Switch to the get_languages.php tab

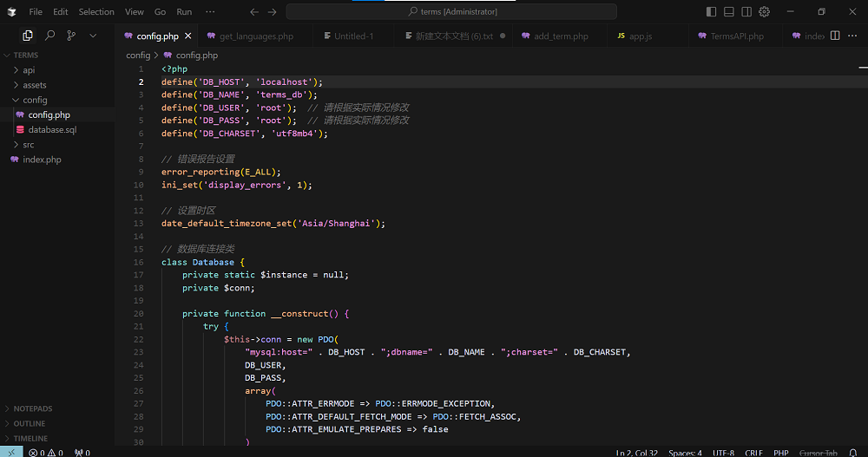[256, 36]
